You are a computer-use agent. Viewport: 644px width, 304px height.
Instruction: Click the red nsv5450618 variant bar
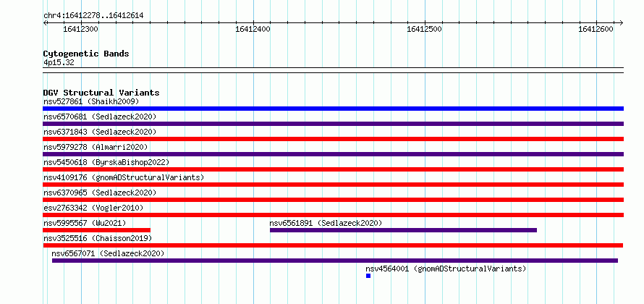point(333,169)
